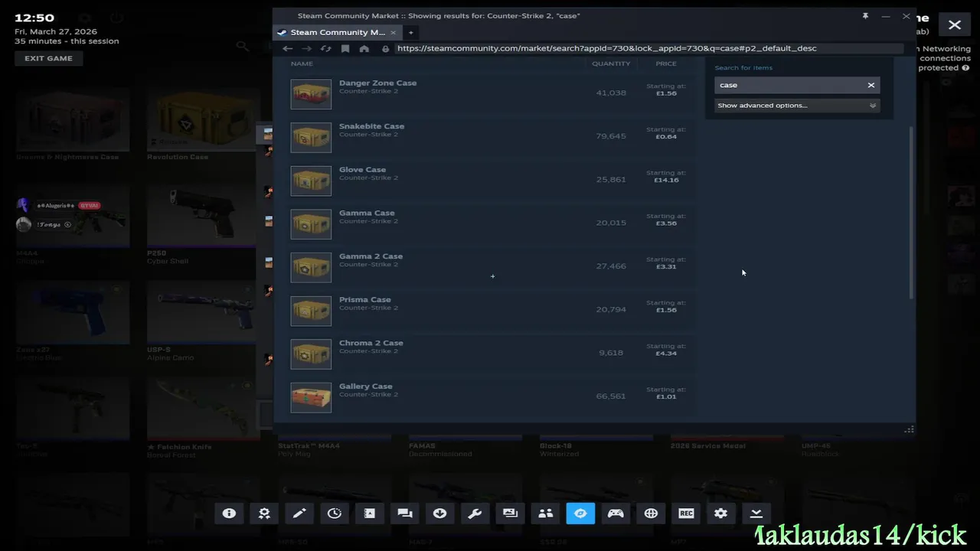Sort results by QUANTITY column

611,64
